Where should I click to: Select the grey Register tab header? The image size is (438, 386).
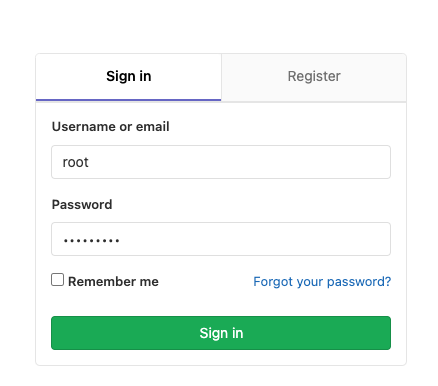pos(314,77)
